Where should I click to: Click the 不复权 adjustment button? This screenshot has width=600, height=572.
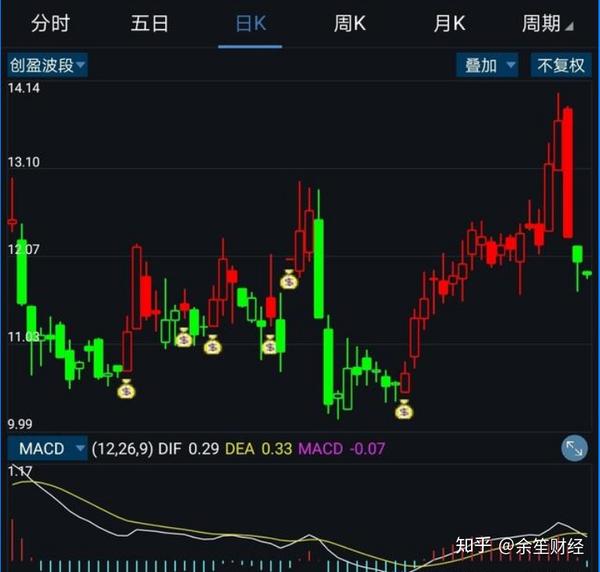[x=561, y=65]
